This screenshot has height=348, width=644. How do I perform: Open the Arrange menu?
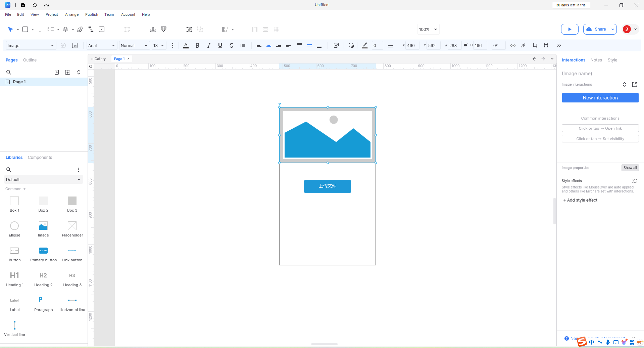pos(72,14)
